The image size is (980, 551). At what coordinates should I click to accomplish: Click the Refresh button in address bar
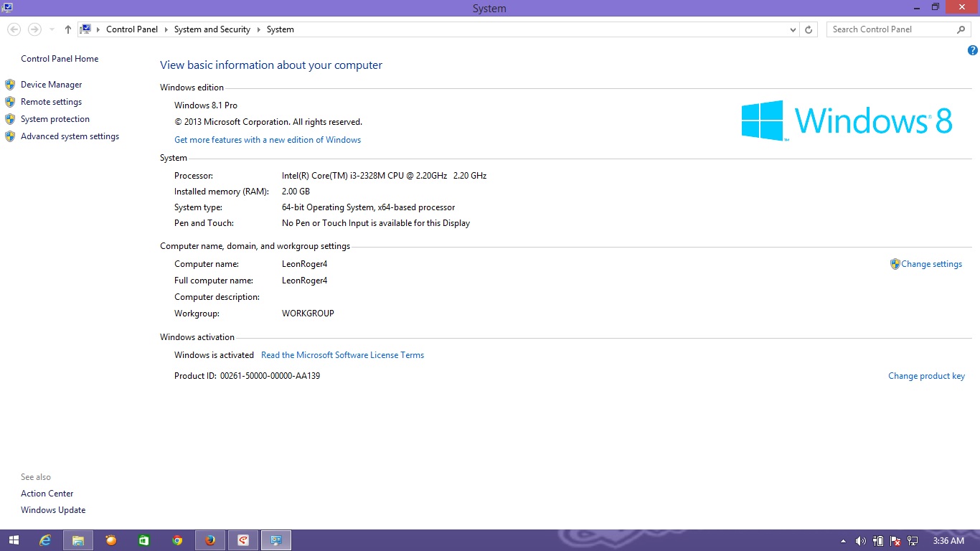pyautogui.click(x=809, y=29)
